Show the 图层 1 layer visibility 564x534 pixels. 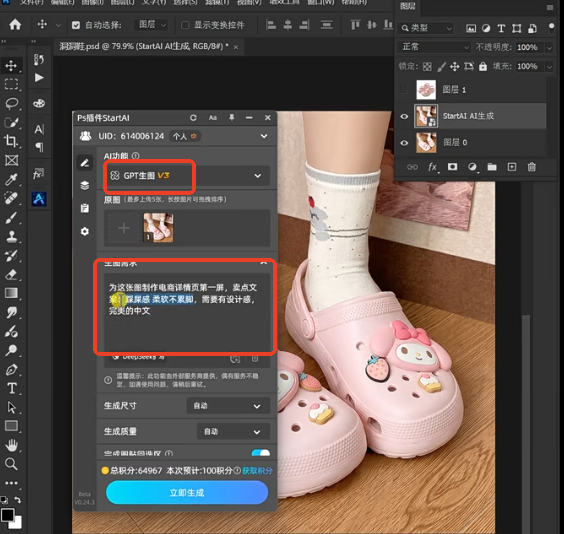(x=404, y=90)
